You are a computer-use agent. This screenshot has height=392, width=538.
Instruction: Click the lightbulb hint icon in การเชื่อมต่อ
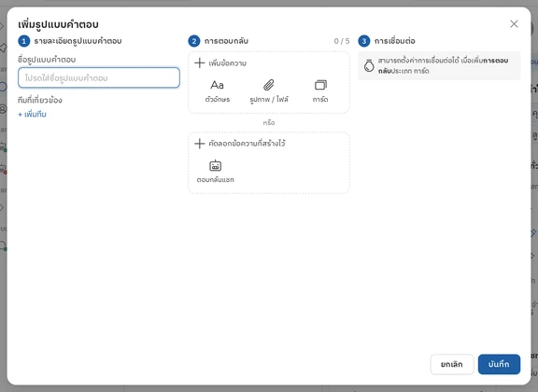pyautogui.click(x=369, y=65)
